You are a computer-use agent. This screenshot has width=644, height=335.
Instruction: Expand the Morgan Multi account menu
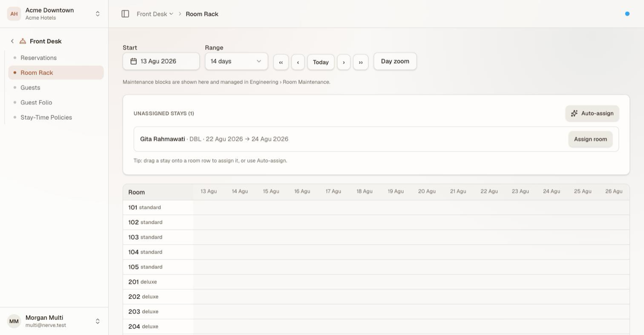[x=54, y=321]
